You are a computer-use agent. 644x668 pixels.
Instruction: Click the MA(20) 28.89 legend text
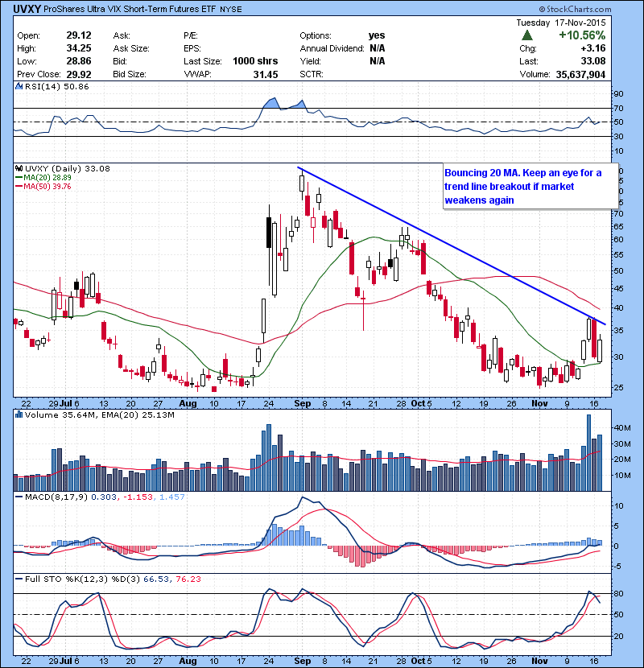[x=47, y=178]
